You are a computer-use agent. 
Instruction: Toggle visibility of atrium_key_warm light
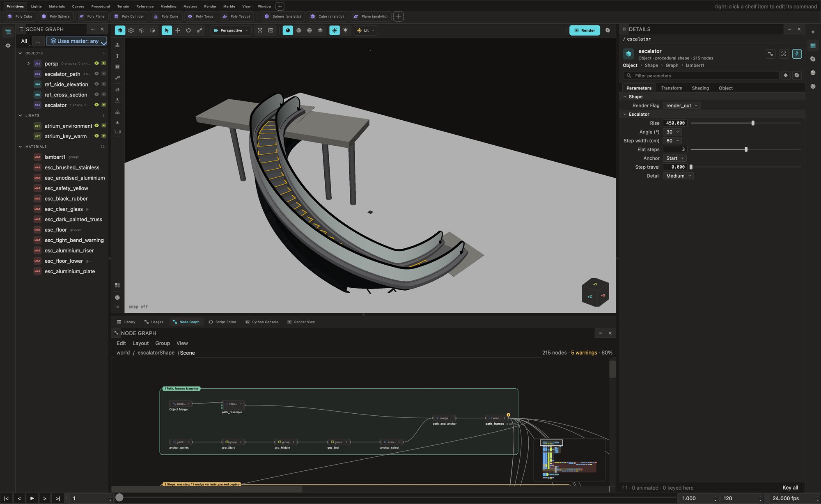pyautogui.click(x=96, y=136)
